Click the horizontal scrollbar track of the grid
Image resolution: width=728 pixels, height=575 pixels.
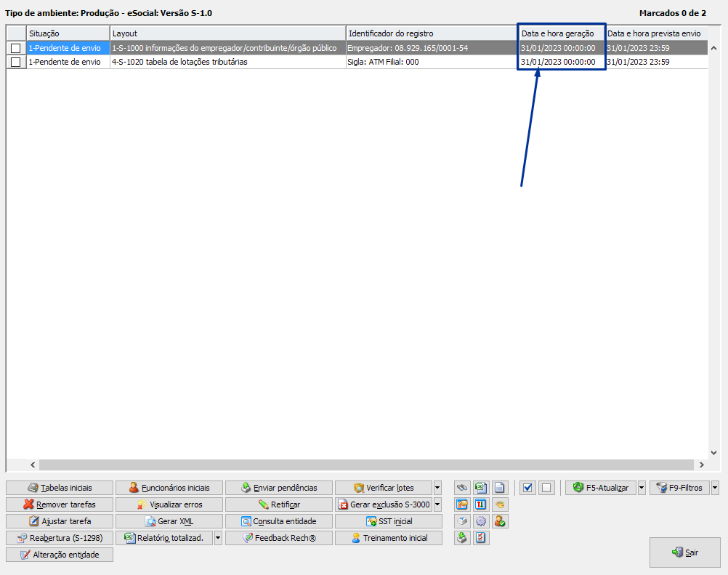tap(367, 465)
